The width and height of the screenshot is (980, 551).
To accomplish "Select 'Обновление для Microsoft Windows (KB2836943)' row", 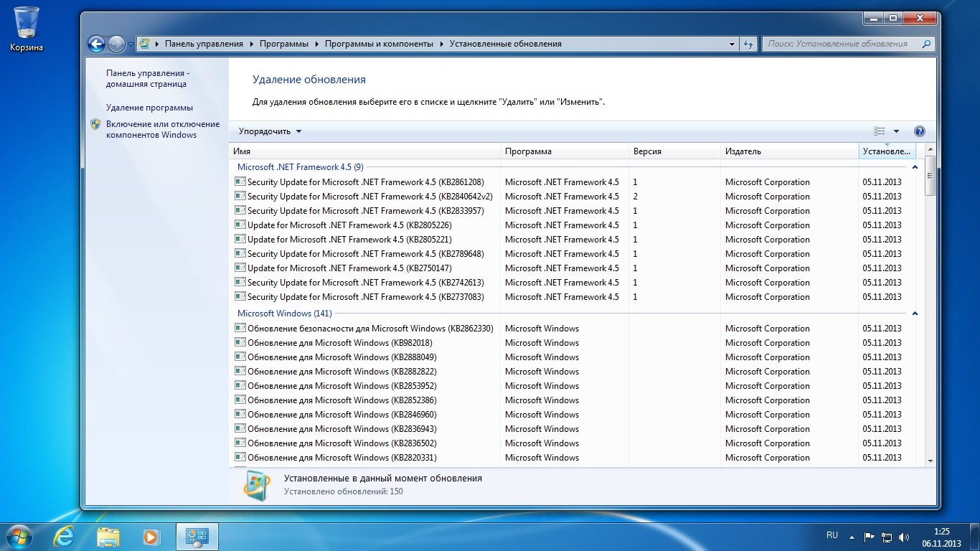I will (573, 429).
